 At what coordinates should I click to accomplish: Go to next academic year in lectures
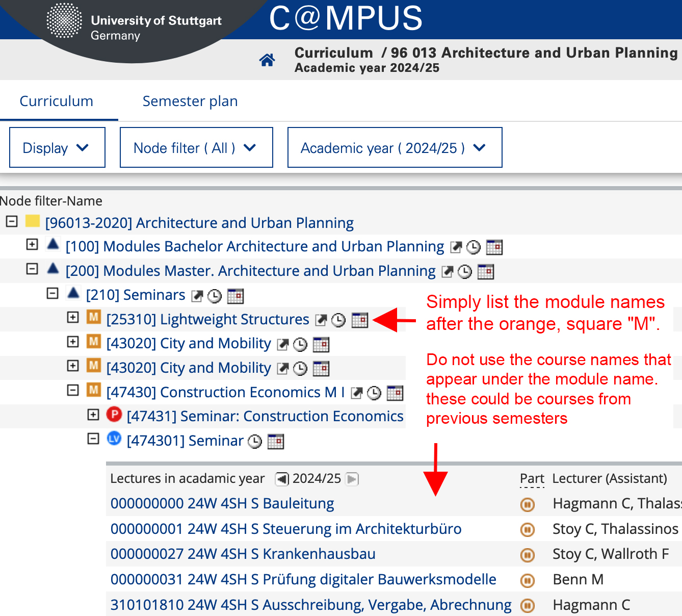coord(352,479)
